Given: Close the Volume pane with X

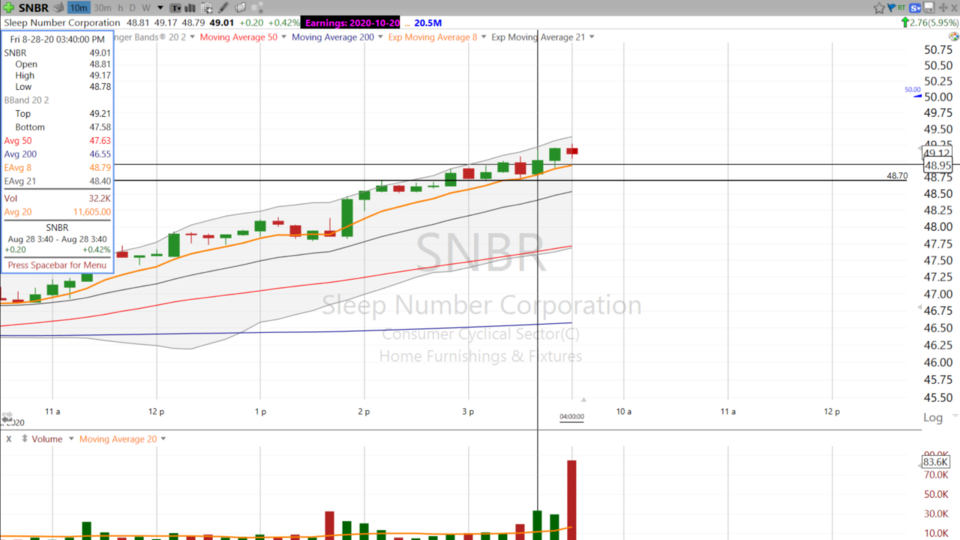Looking at the screenshot, I should (9, 439).
